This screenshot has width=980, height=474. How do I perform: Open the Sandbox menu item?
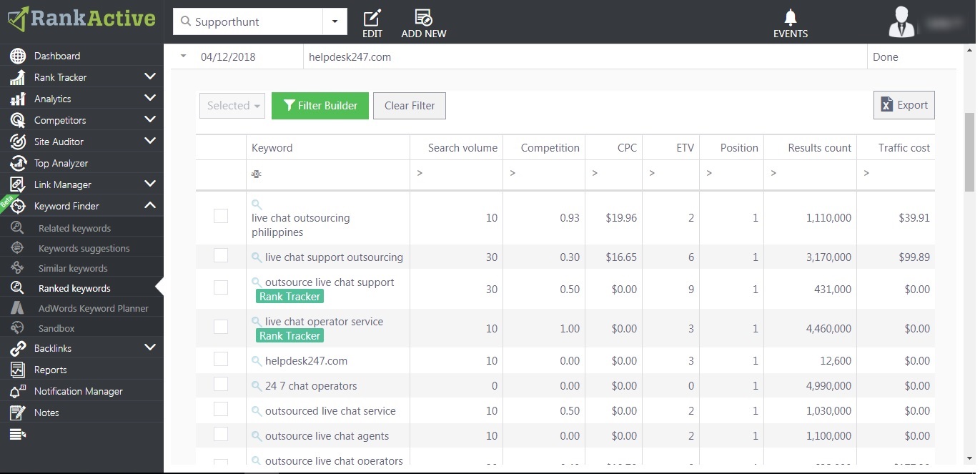[x=56, y=328]
